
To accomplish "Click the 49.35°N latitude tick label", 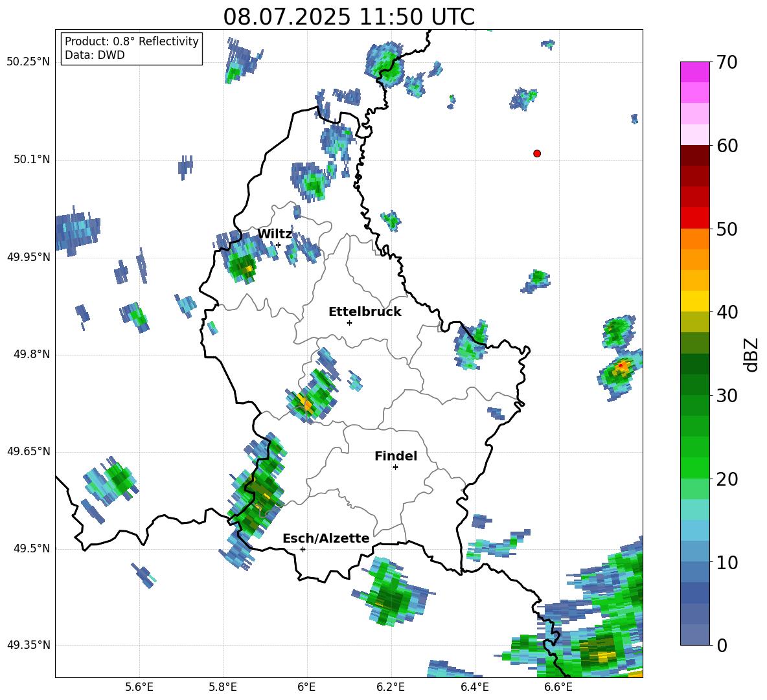I will point(29,645).
